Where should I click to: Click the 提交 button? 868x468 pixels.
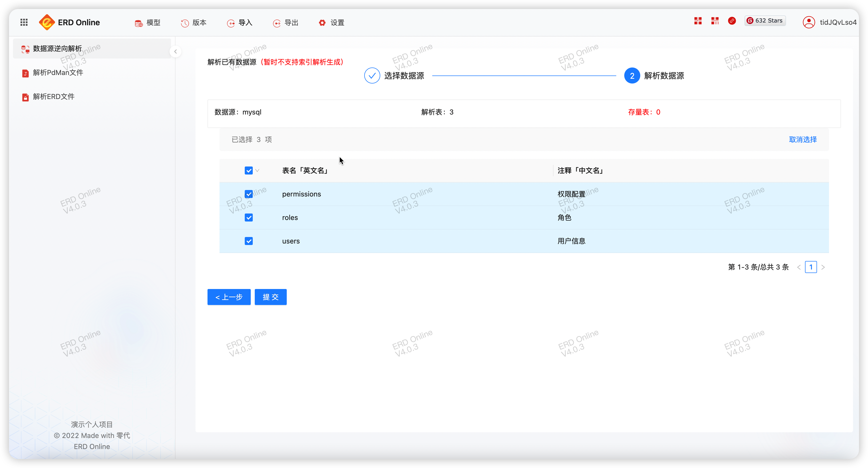click(x=270, y=297)
